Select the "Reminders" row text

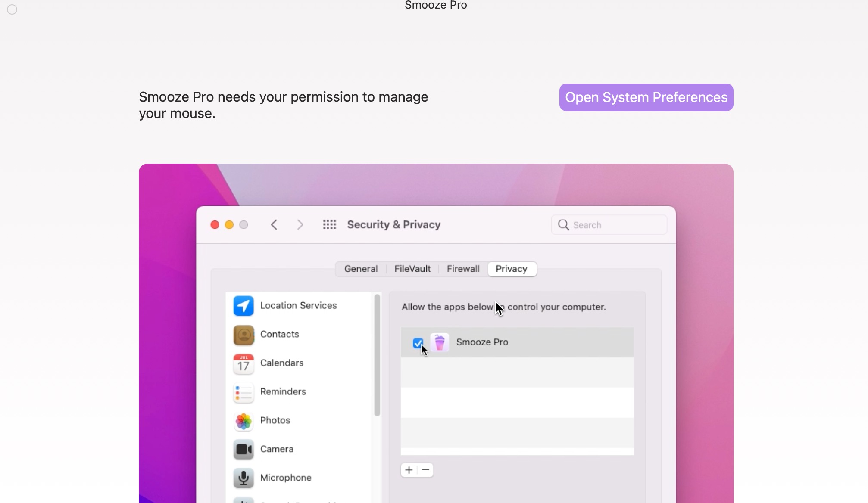pos(283,391)
